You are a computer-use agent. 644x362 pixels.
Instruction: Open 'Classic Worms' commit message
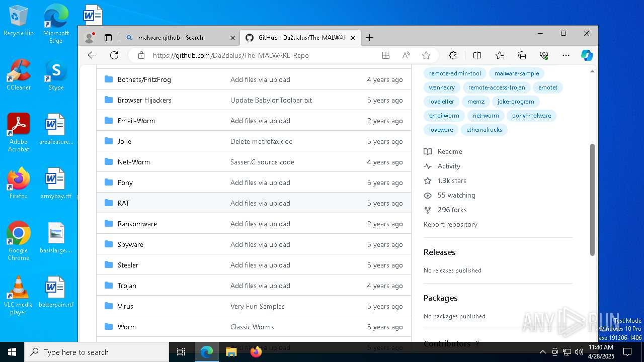pyautogui.click(x=252, y=327)
